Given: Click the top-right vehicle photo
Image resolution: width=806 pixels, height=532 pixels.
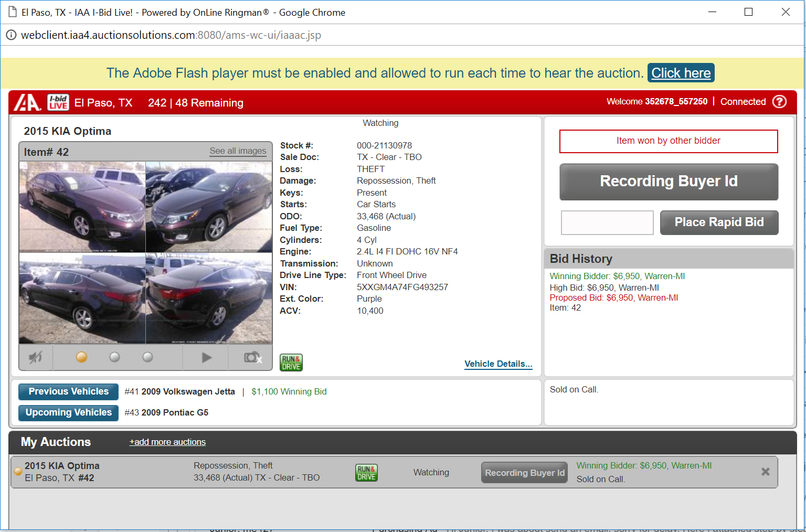Looking at the screenshot, I should point(209,207).
